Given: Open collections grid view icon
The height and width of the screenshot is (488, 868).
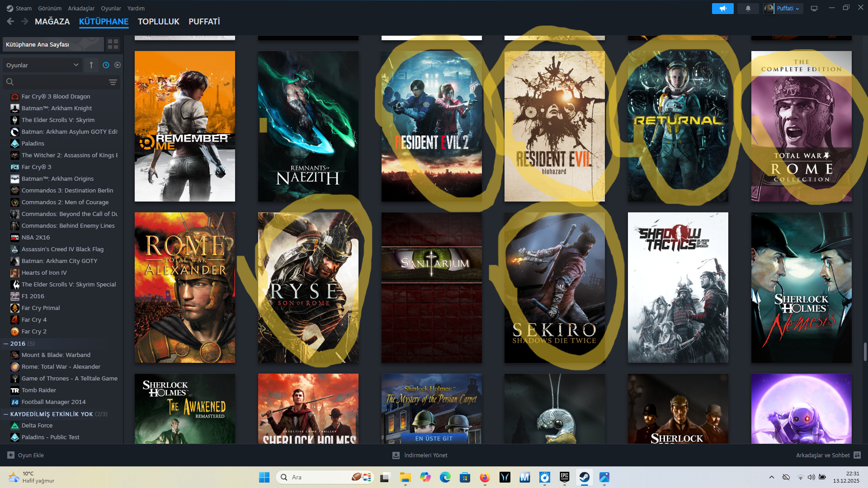Looking at the screenshot, I should click(x=113, y=44).
